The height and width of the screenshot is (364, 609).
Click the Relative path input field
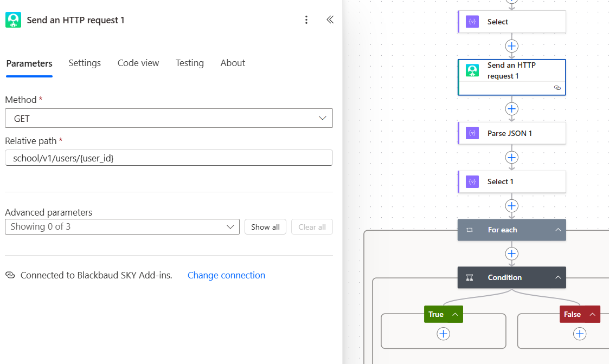tap(169, 158)
